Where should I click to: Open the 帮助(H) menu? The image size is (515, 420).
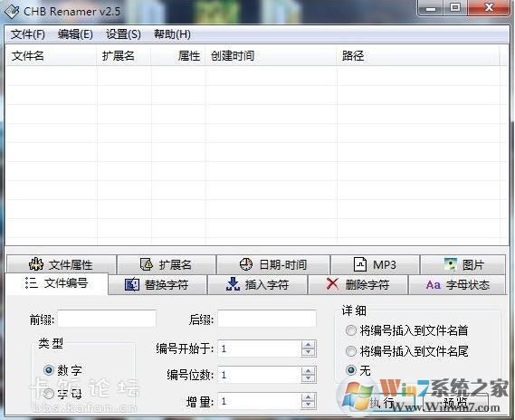tap(172, 34)
